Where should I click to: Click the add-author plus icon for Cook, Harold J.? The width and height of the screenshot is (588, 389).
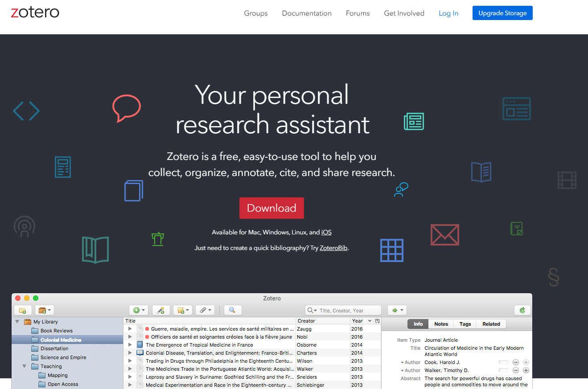(x=526, y=362)
